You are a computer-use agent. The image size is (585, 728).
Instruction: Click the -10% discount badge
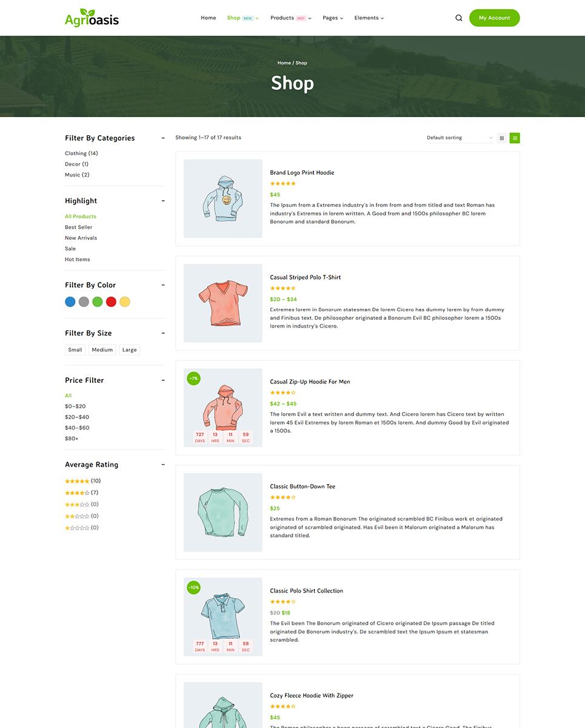193,587
